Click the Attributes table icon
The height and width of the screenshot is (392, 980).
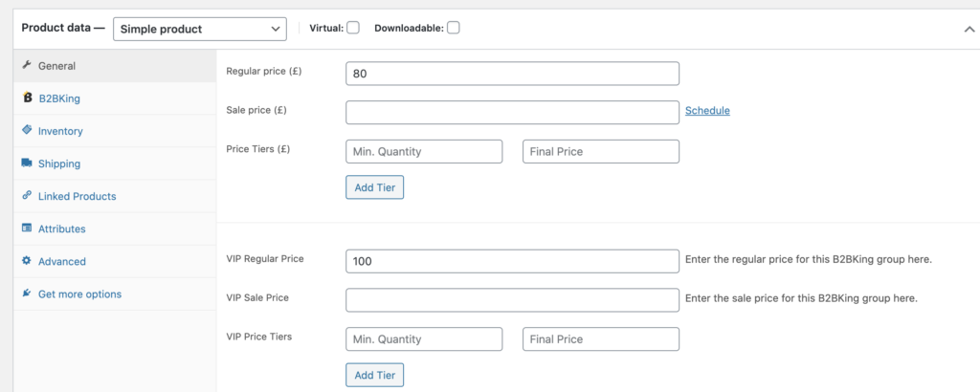coord(27,228)
